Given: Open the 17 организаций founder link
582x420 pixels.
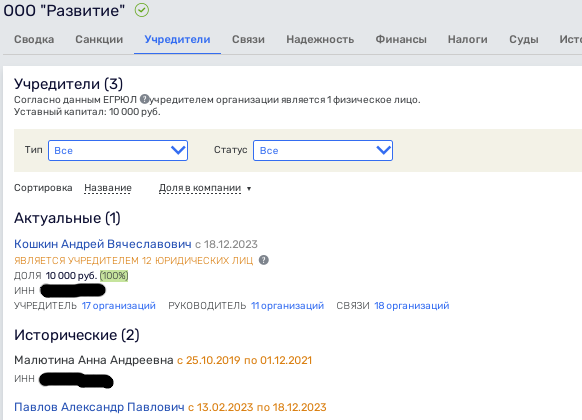Looking at the screenshot, I should [118, 306].
